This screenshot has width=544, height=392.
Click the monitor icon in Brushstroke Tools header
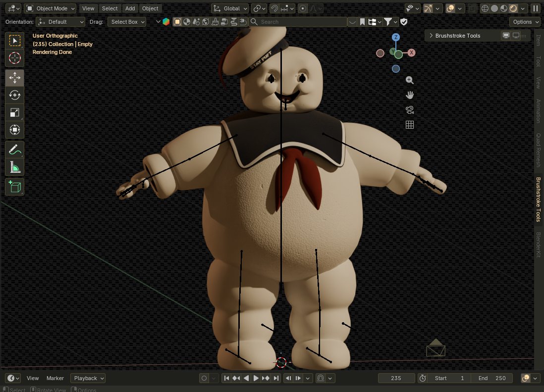pyautogui.click(x=506, y=35)
